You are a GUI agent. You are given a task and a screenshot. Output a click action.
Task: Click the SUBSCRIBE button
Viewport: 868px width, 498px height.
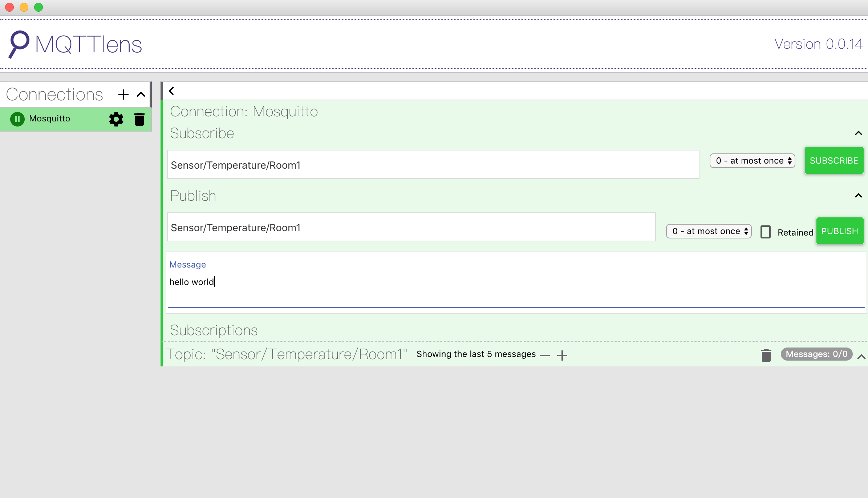pyautogui.click(x=834, y=161)
